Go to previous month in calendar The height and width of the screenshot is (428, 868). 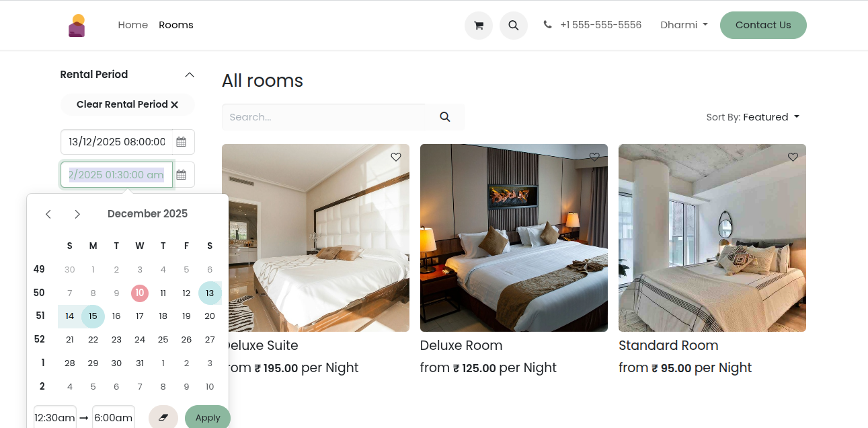48,214
